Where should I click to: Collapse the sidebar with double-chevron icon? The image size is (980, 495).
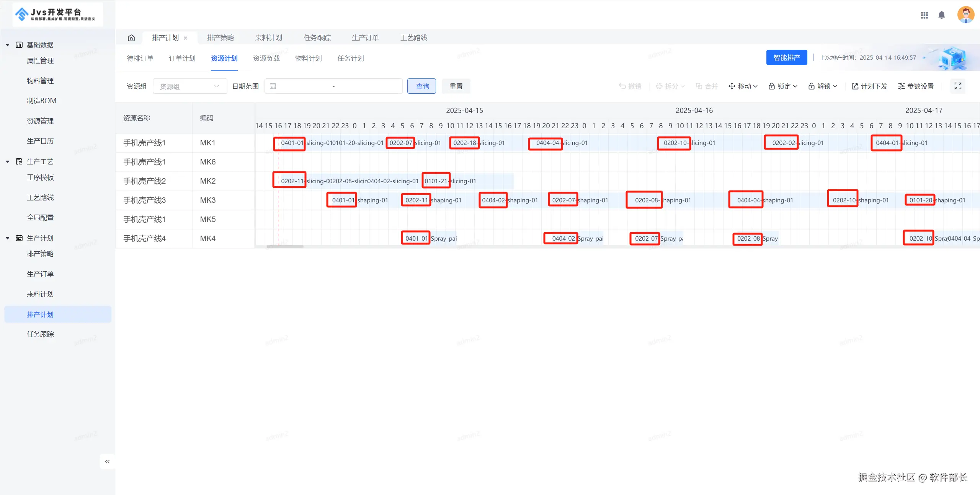pos(108,461)
